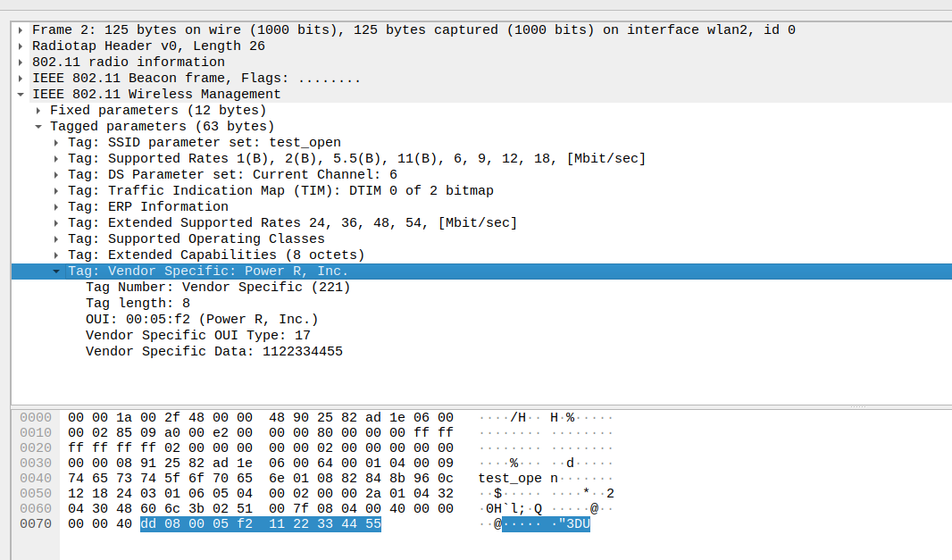The image size is (952, 560).
Task: Select the OUI 00:05:f2 field
Action: [202, 320]
